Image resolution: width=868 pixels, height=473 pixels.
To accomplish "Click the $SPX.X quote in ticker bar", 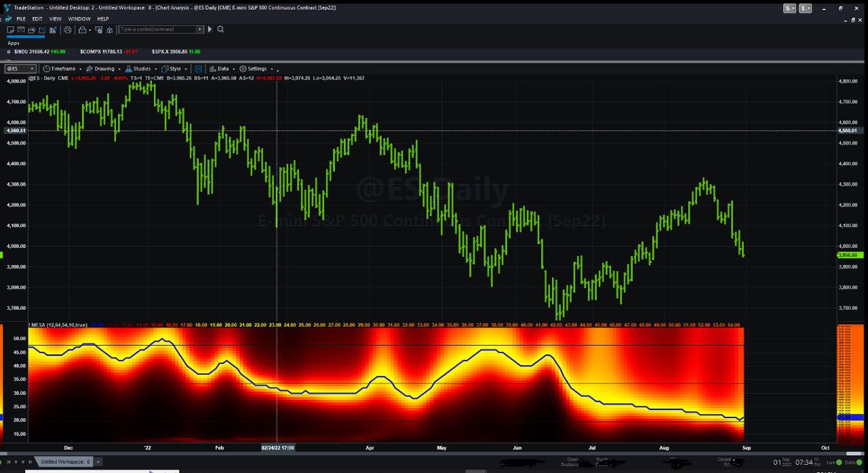I will [176, 52].
